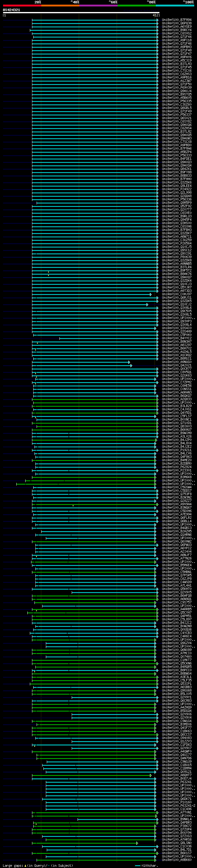197x868 pixels.
Task: Select label UniRef100_Q9AUW3
Action: click(177, 139)
